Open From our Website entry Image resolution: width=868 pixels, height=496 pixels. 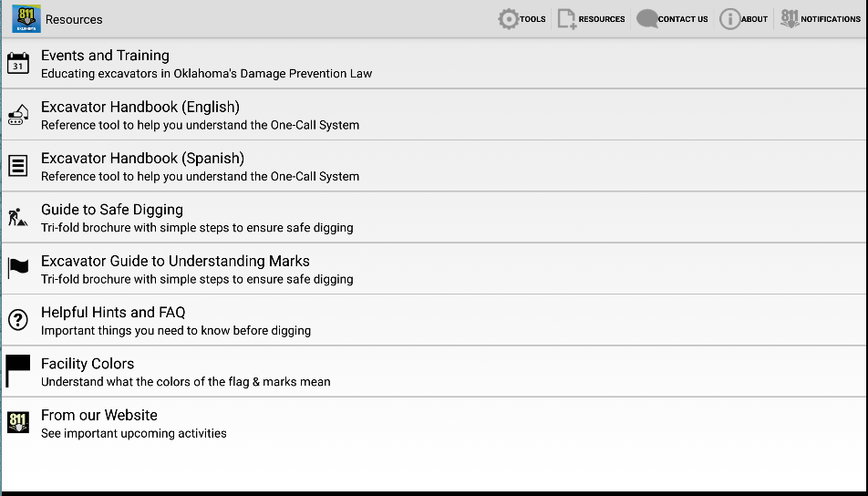click(x=99, y=415)
